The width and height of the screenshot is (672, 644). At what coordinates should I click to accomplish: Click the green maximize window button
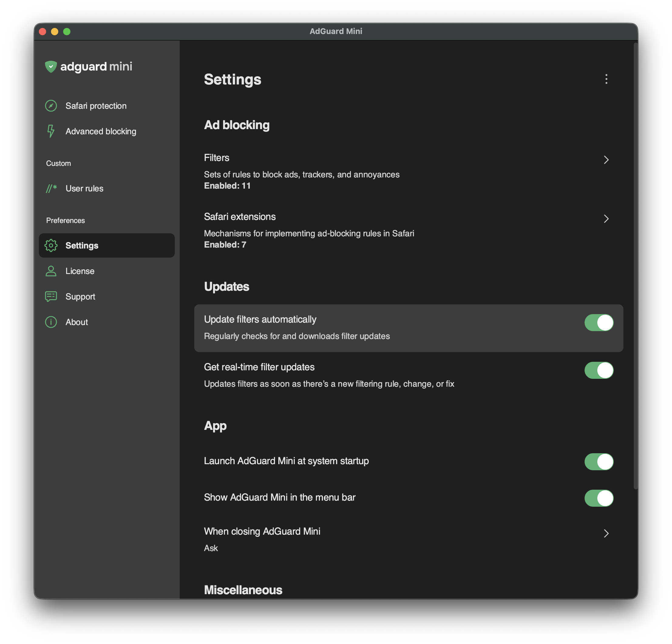point(67,31)
